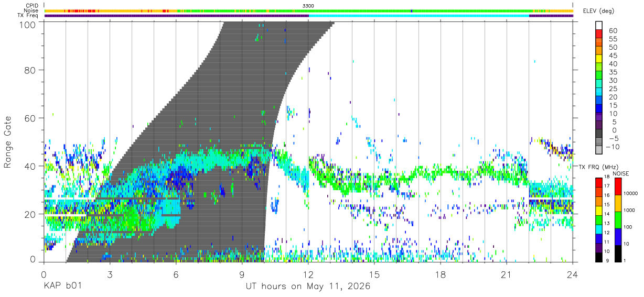Click the 18 tick on UT hours axis

[441, 274]
